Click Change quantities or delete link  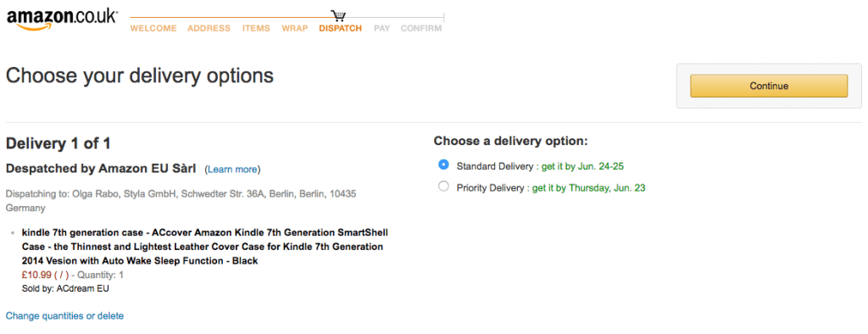coord(64,315)
